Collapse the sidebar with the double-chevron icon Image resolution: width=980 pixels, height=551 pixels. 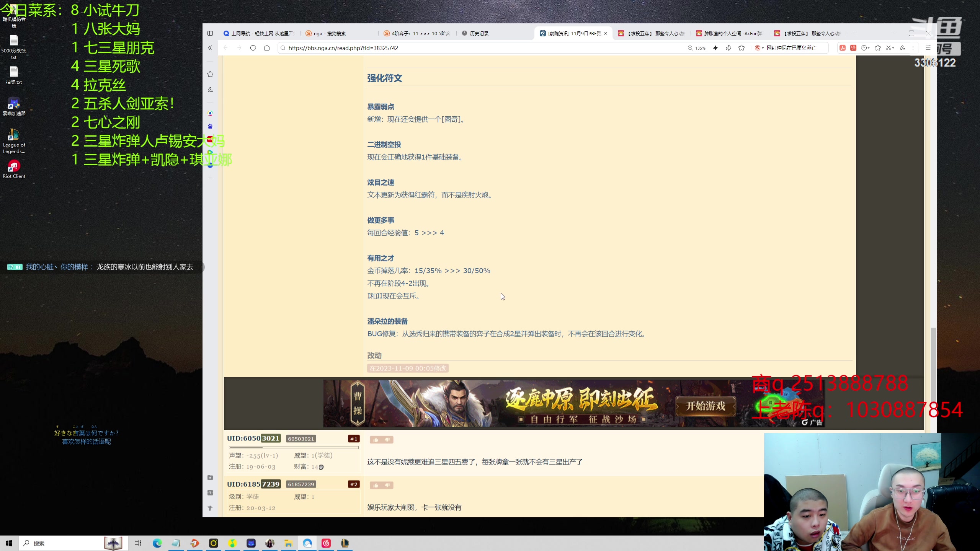pos(210,48)
